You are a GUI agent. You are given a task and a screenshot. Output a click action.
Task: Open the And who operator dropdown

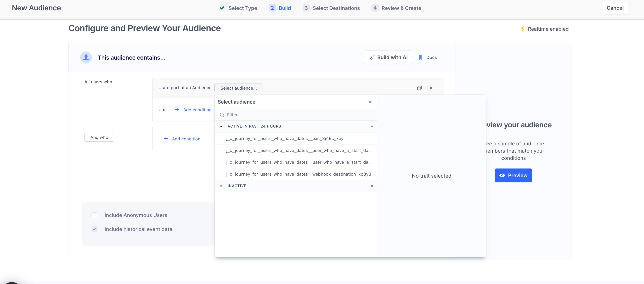tap(99, 137)
